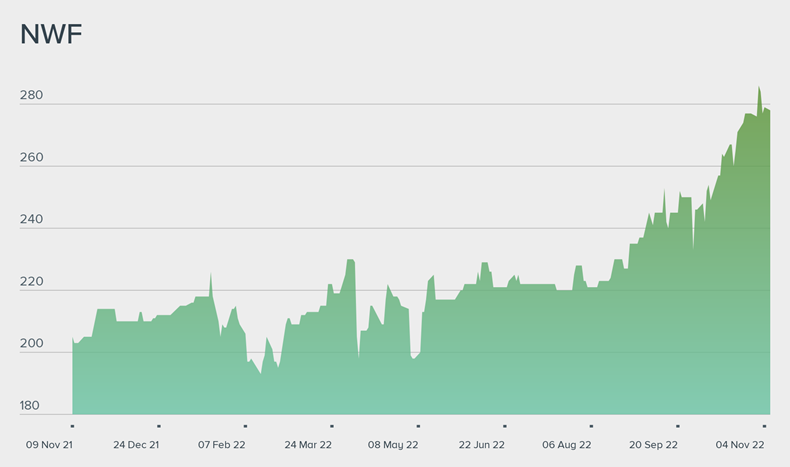Pick the 08 May 22 date label
Screen dimensions: 790x467
393,444
